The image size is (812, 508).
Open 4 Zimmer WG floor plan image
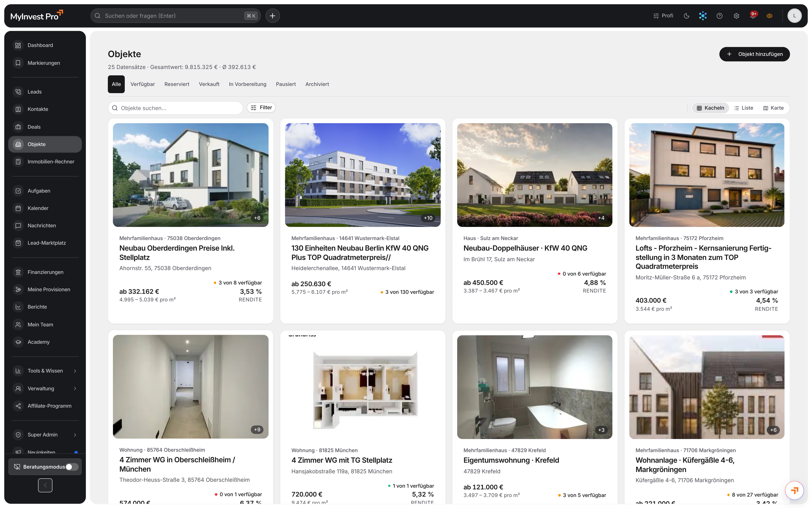pos(363,387)
